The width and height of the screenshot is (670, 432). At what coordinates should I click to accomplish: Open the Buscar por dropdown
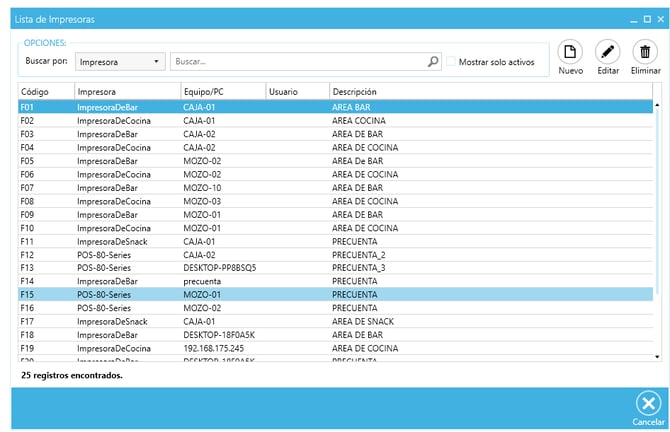coord(120,62)
